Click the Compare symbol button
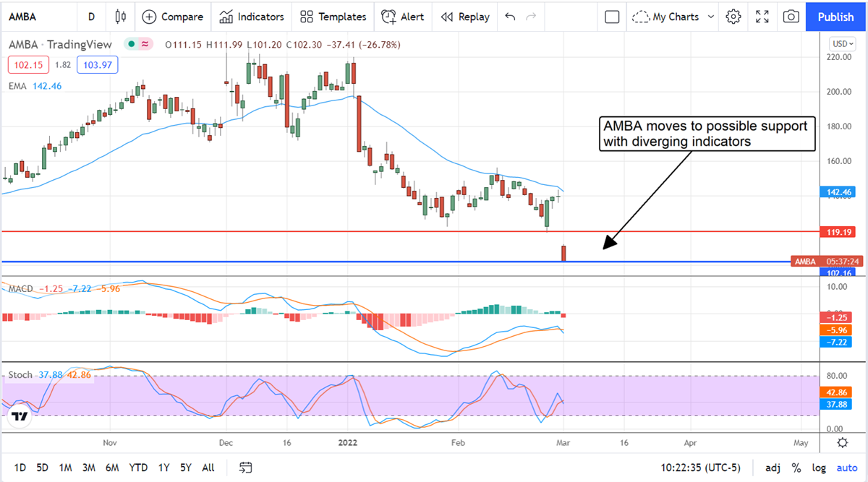Image resolution: width=868 pixels, height=482 pixels. [172, 17]
